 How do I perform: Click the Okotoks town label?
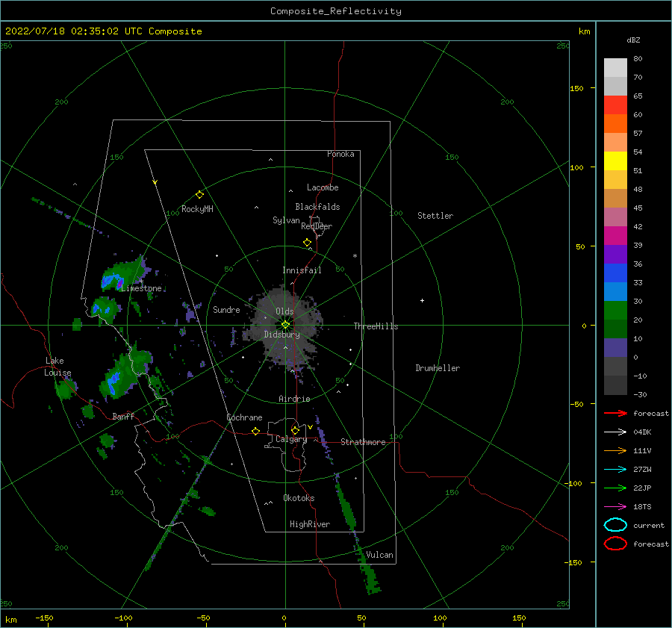pos(299,498)
